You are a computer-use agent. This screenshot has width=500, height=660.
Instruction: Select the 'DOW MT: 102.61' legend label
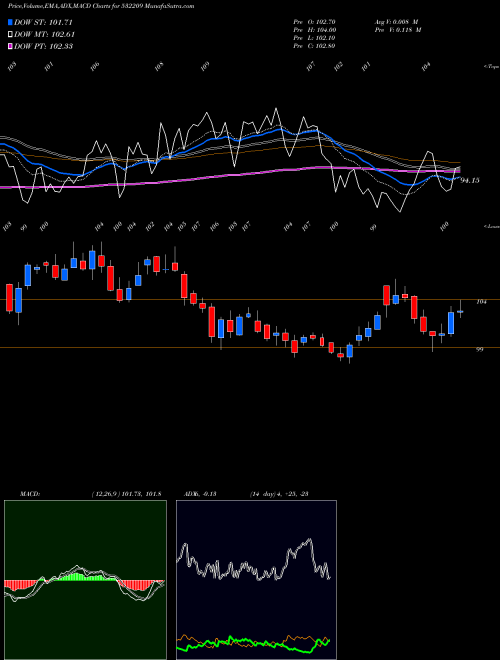click(44, 34)
